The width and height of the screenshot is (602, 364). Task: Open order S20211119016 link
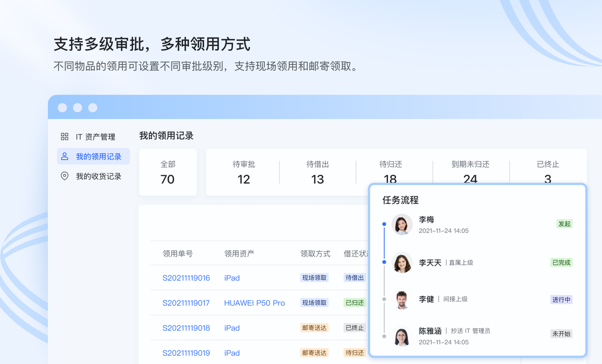[x=186, y=278]
